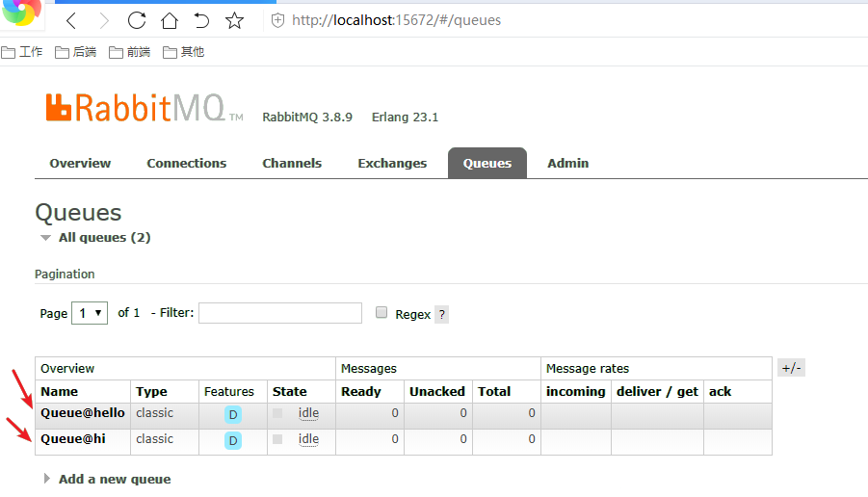Switch to the Channels tab
Image resolution: width=868 pixels, height=497 pixels.
pyautogui.click(x=292, y=164)
